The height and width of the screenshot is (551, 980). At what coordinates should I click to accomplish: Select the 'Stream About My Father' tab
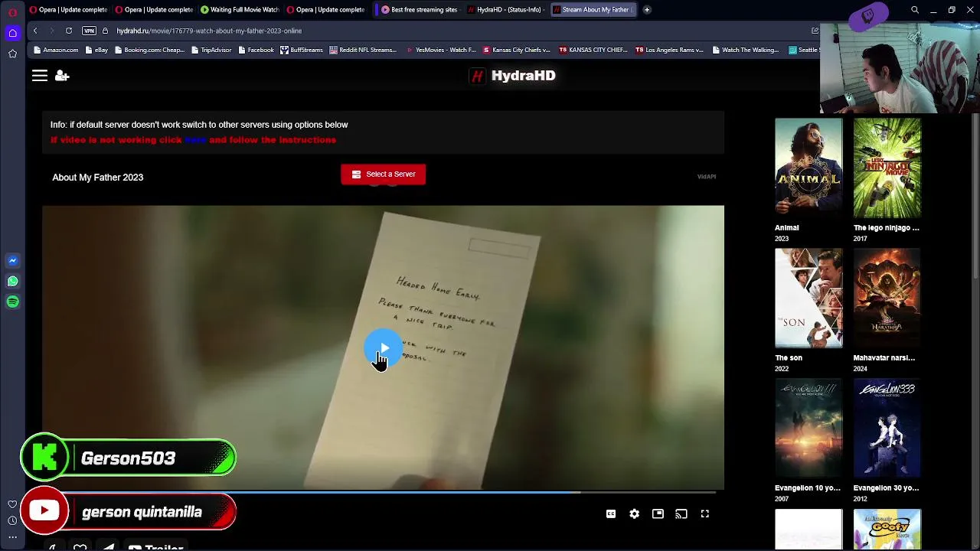[x=592, y=10]
